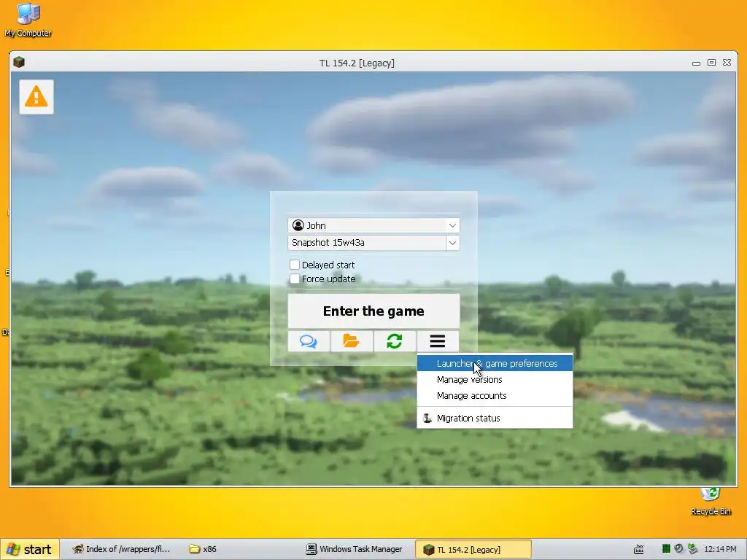Enable the Force update checkbox
747x560 pixels.
pyautogui.click(x=295, y=279)
